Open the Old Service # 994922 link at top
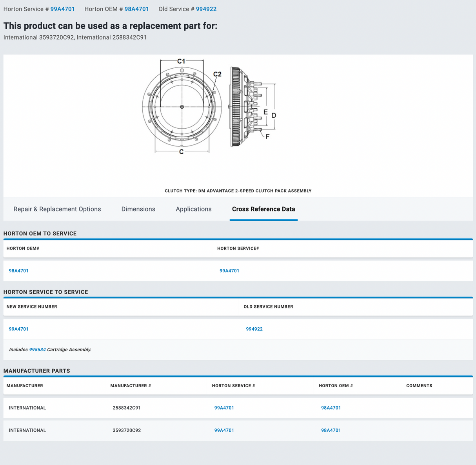Image resolution: width=476 pixels, height=465 pixels. tap(206, 9)
